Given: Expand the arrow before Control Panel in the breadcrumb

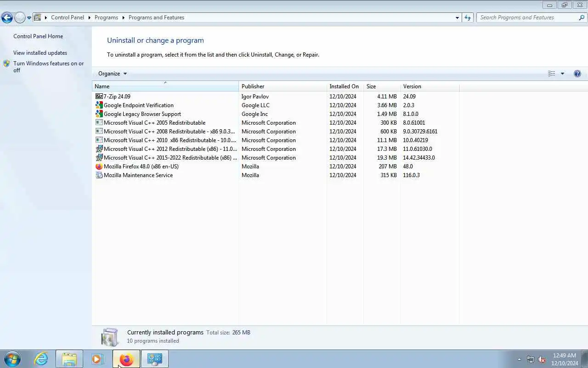Looking at the screenshot, I should pyautogui.click(x=46, y=17).
